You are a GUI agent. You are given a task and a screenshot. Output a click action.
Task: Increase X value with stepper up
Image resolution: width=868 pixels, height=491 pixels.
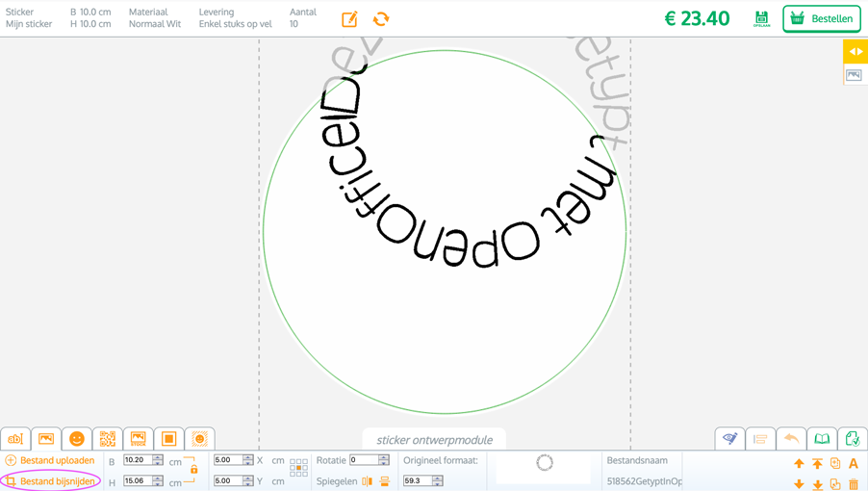[x=248, y=458]
